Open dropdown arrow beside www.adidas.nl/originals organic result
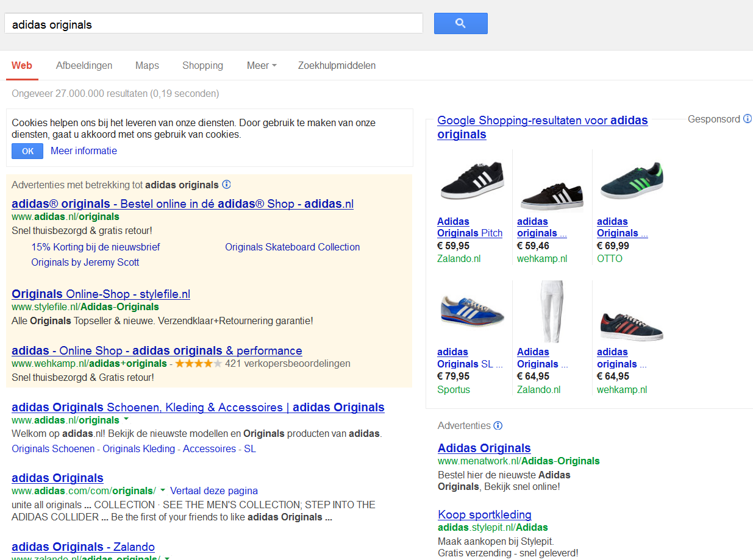The image size is (753, 560). [126, 420]
